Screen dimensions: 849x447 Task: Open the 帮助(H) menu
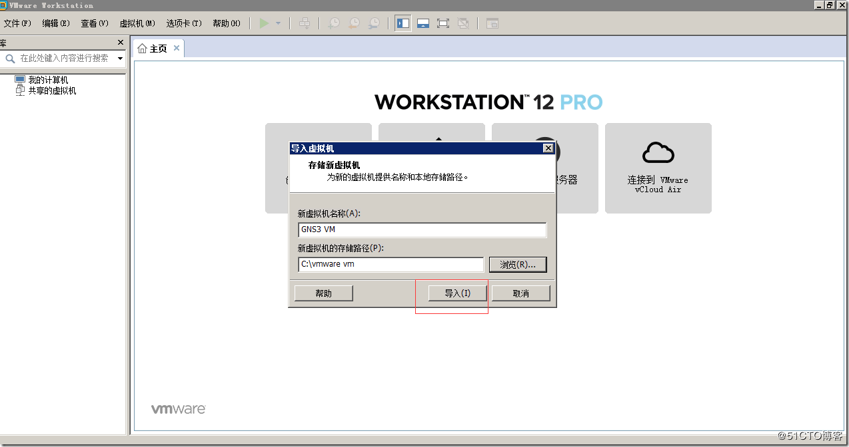pos(226,23)
